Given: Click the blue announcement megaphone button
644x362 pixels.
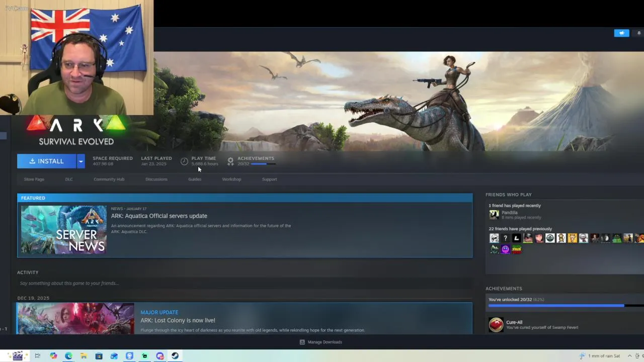Looking at the screenshot, I should pyautogui.click(x=621, y=33).
